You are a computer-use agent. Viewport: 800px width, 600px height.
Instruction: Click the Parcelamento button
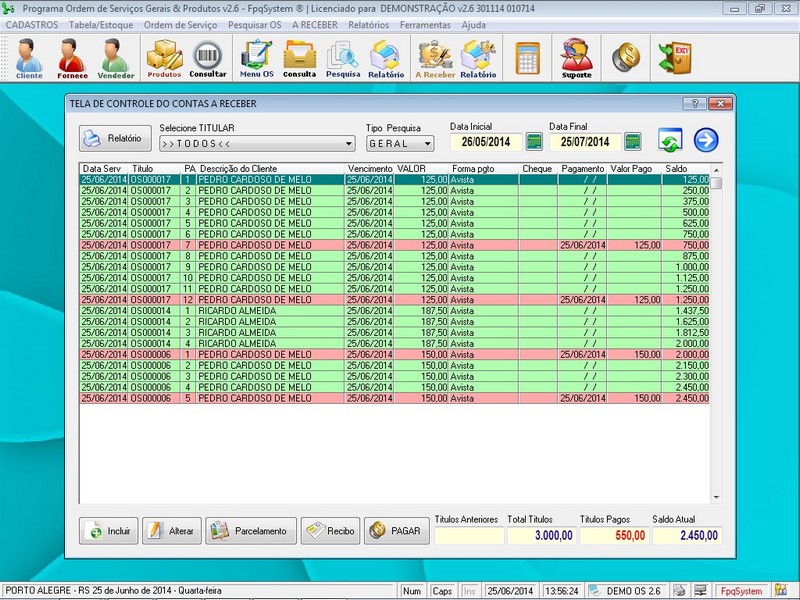click(251, 531)
